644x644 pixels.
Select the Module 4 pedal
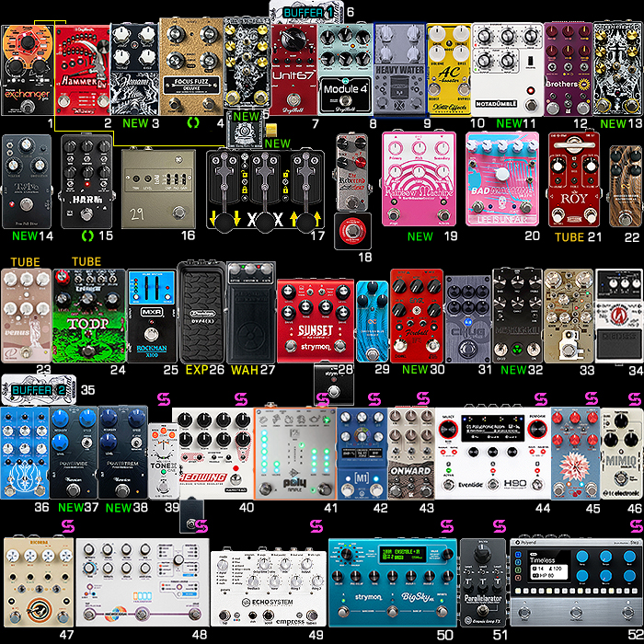[x=345, y=69]
